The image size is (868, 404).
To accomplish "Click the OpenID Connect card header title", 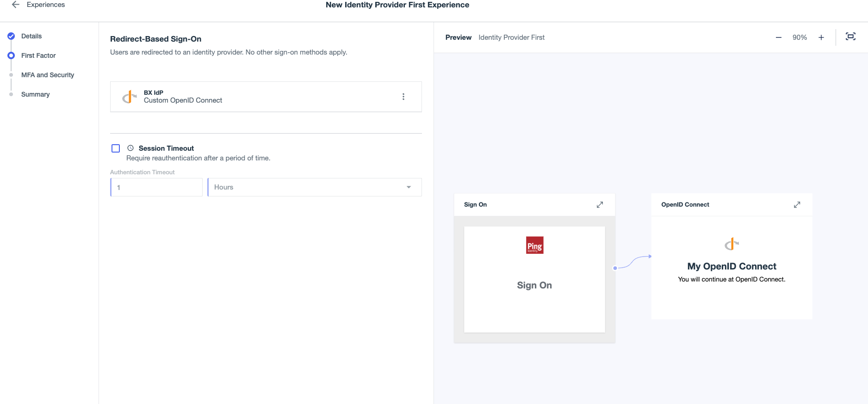I will coord(685,205).
